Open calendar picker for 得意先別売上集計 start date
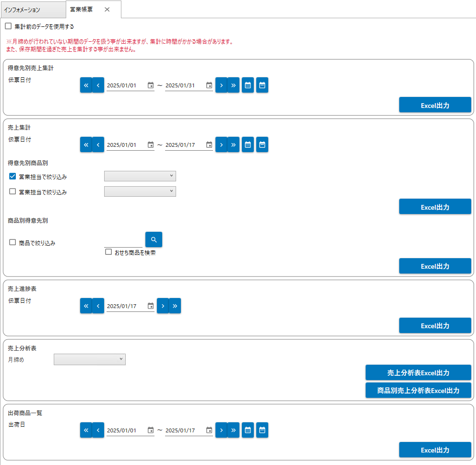Viewport: 476px width, 465px height. tap(151, 85)
